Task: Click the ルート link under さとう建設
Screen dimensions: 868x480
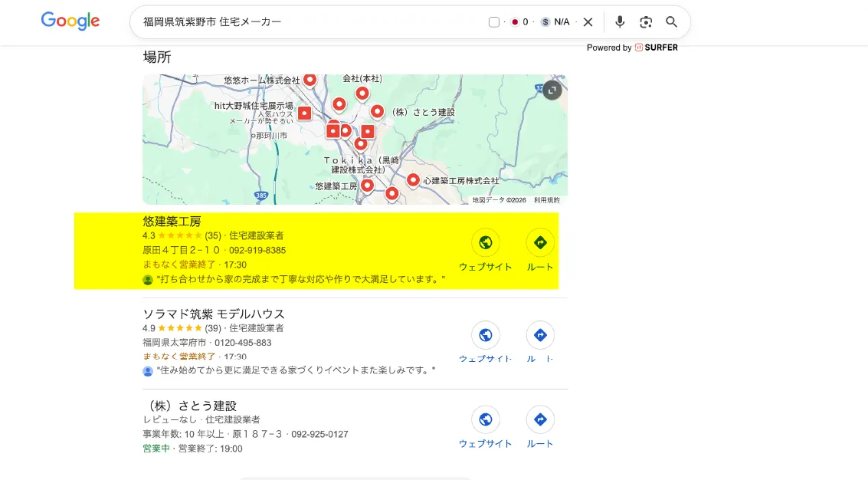Action: [x=540, y=443]
